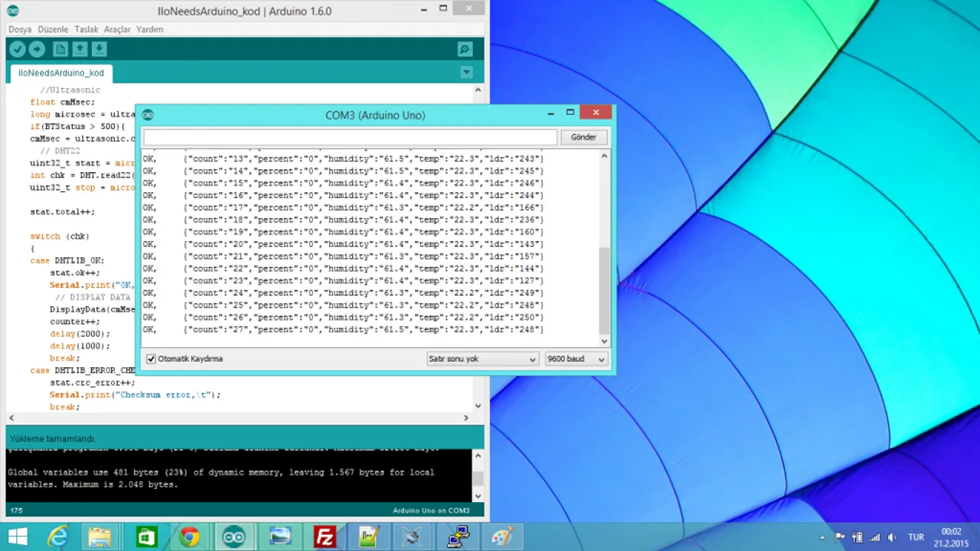This screenshot has width=980, height=551.
Task: Select the IloNeedsArduino_kod tab
Action: (60, 73)
